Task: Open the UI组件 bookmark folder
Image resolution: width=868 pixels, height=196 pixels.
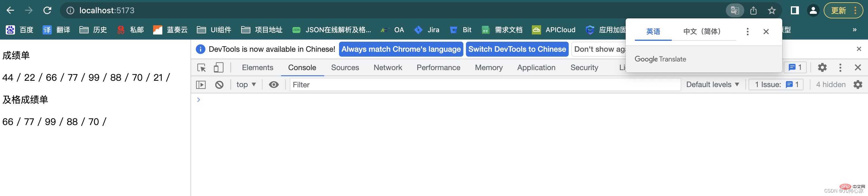Action: coord(214,30)
